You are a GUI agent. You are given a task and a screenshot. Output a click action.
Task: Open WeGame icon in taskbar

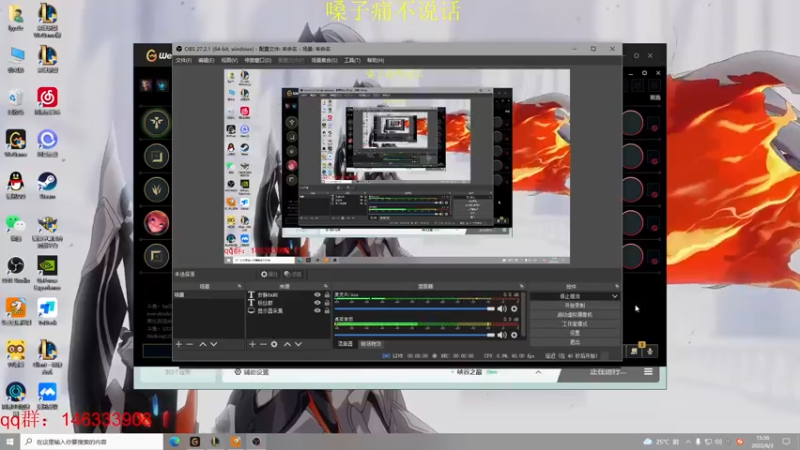click(195, 441)
